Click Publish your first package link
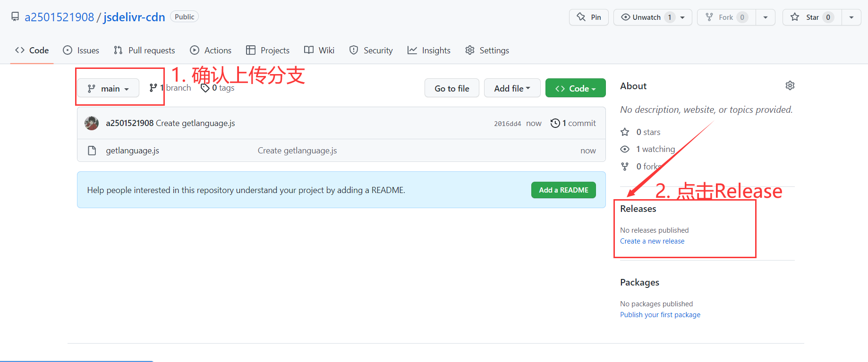This screenshot has height=362, width=868. coord(660,315)
